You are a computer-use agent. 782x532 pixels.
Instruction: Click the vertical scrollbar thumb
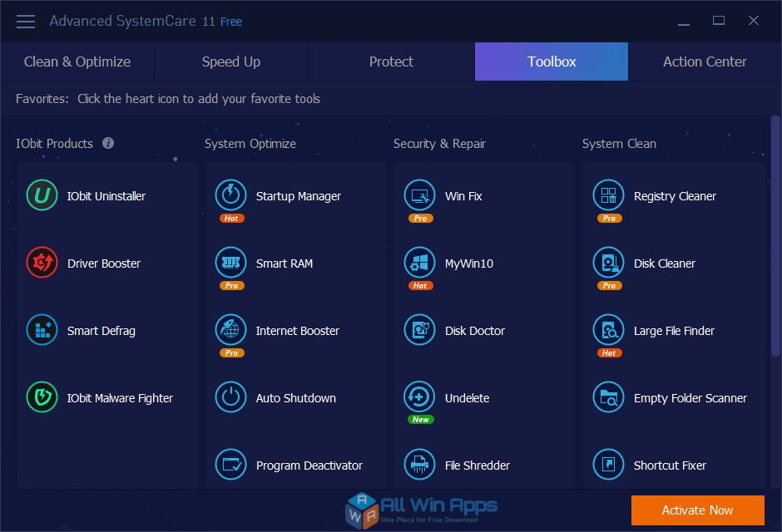click(775, 236)
